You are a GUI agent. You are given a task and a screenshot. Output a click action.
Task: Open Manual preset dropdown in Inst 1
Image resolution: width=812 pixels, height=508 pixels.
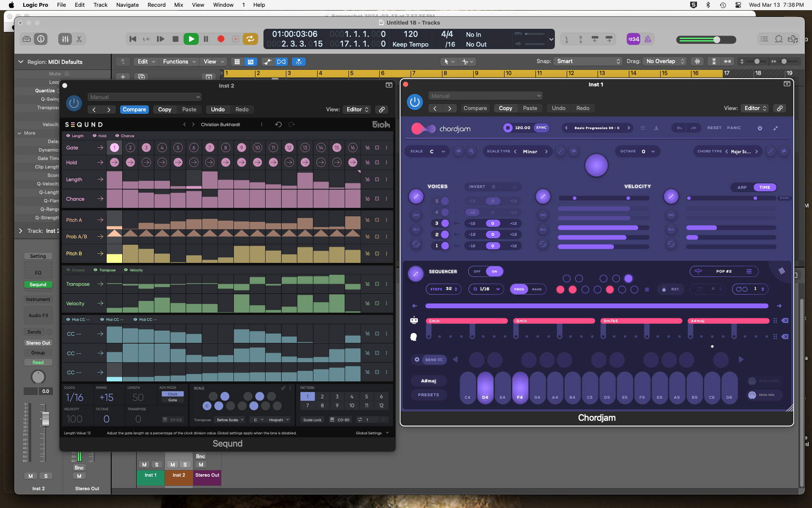485,96
